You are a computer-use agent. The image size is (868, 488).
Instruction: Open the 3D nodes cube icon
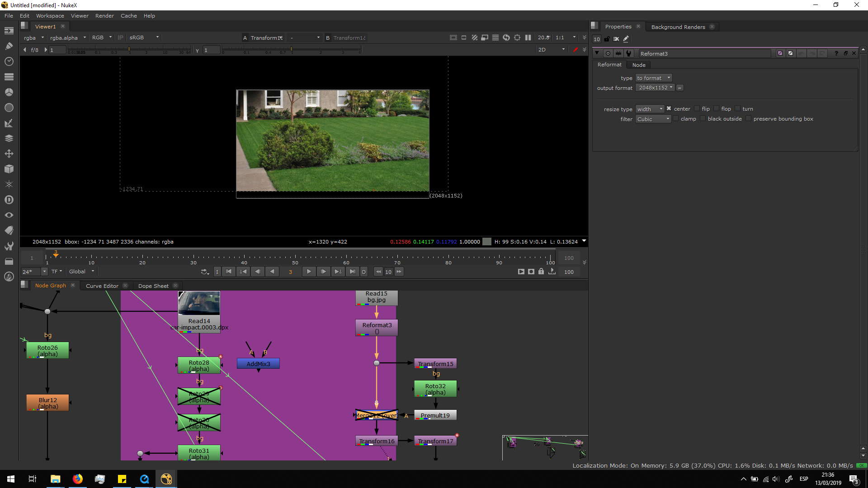(x=9, y=169)
